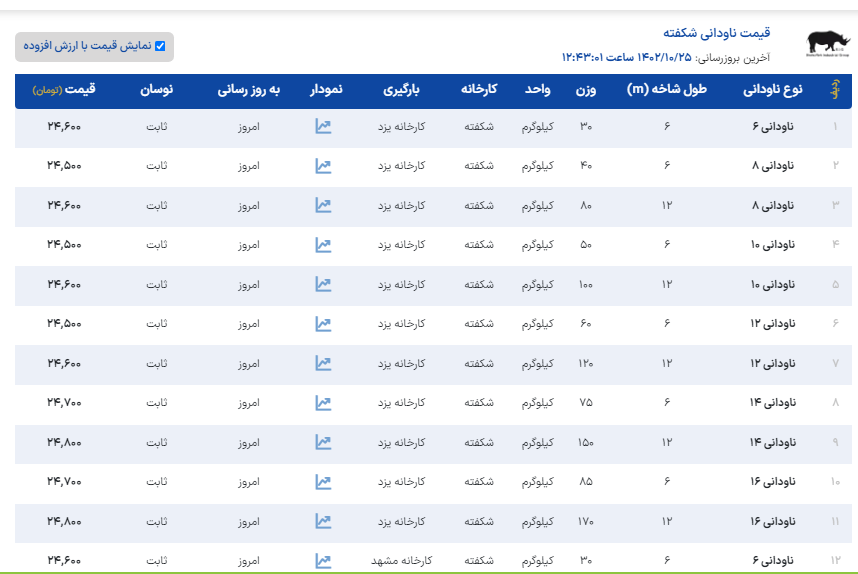858x574 pixels.
Task: Select the وزن column header
Action: pyautogui.click(x=586, y=90)
